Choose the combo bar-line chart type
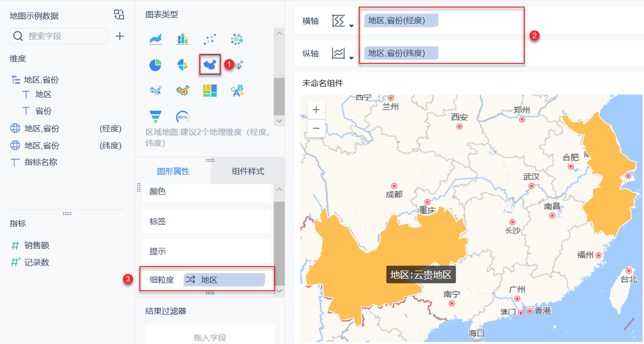Viewport: 644px width, 344px height. 183,39
